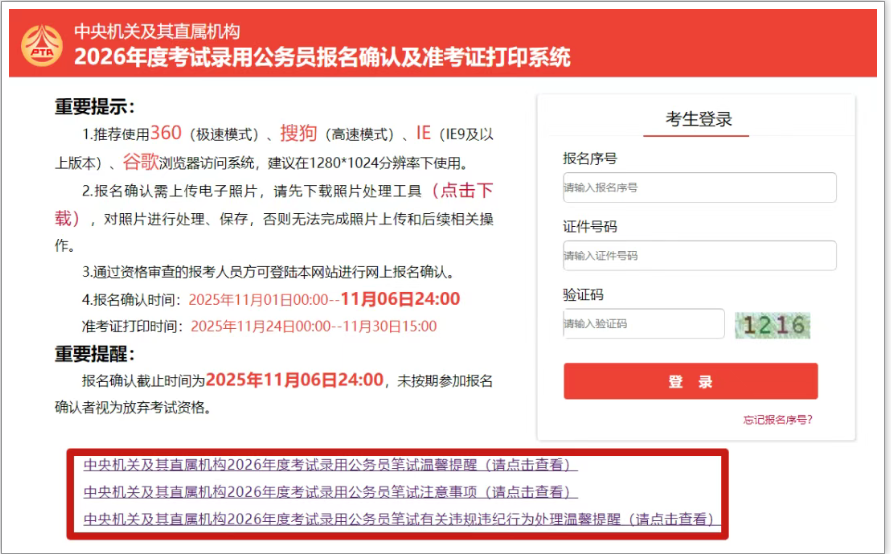
Task: Focus the 报名序号 input field
Action: pos(699,187)
